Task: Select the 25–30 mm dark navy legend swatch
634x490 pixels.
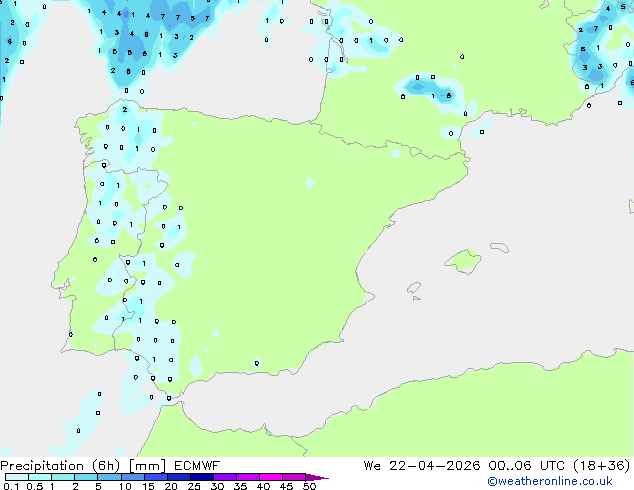Action: click(x=202, y=477)
